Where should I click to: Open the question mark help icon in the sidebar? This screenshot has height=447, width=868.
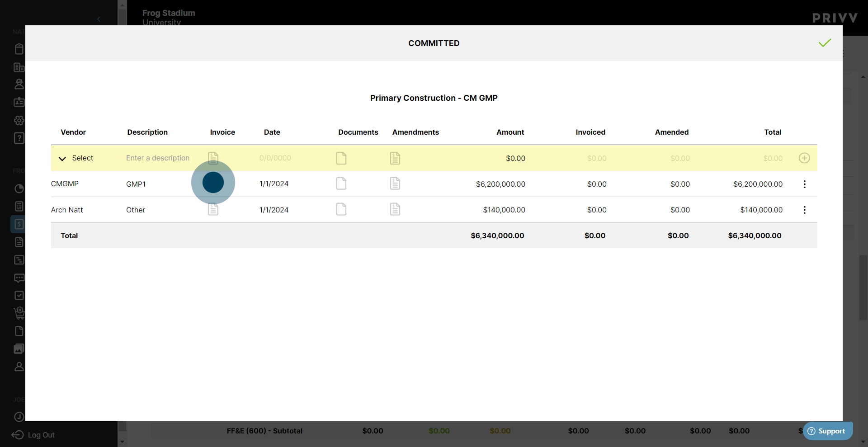pyautogui.click(x=19, y=138)
